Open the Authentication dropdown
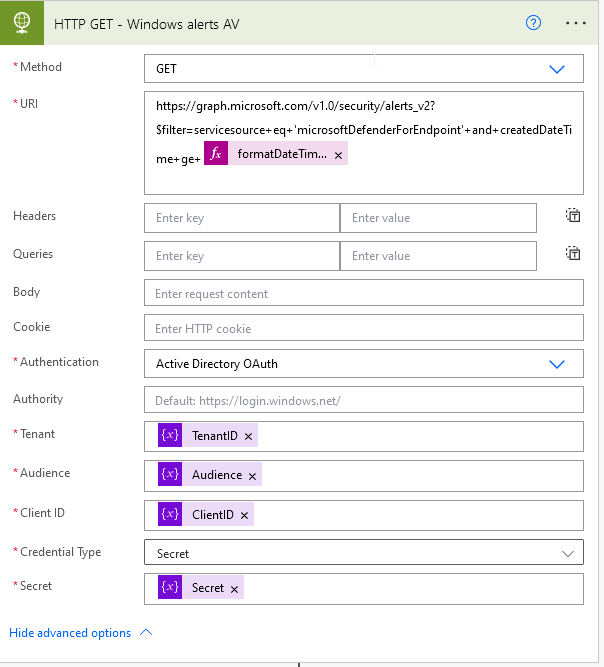 pyautogui.click(x=364, y=364)
